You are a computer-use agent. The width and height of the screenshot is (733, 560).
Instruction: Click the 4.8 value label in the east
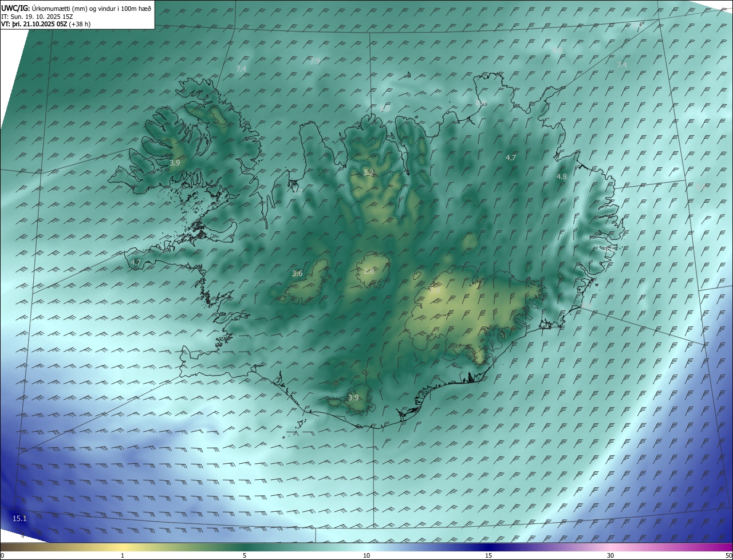tap(562, 177)
